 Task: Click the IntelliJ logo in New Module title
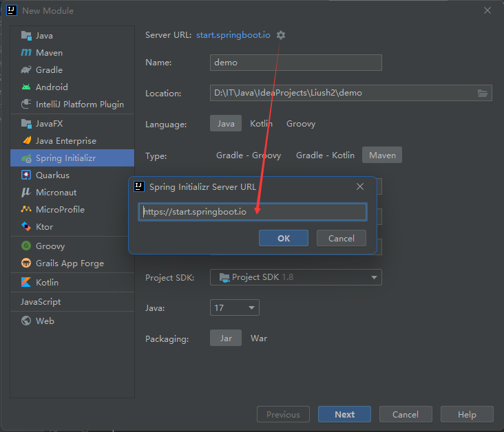pyautogui.click(x=12, y=10)
